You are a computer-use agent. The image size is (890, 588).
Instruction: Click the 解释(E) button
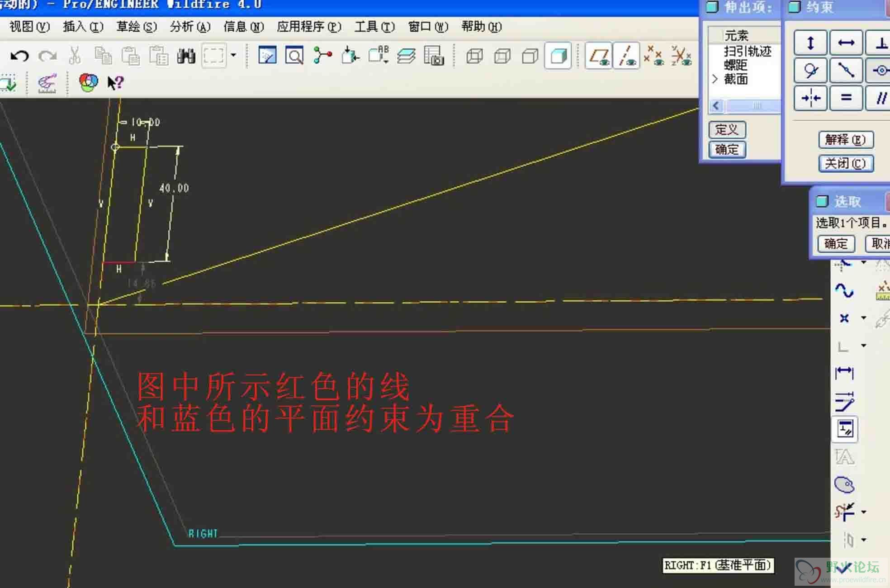pyautogui.click(x=846, y=140)
